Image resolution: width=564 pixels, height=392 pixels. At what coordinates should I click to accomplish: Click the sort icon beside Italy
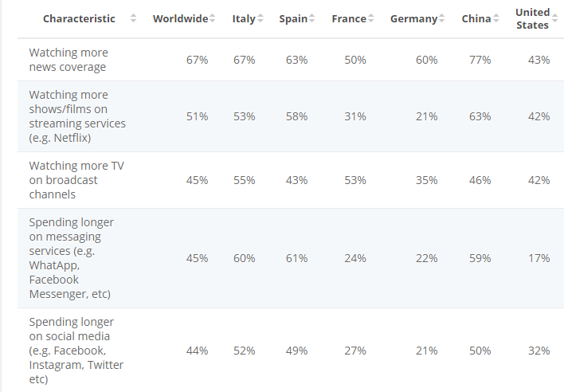(260, 18)
